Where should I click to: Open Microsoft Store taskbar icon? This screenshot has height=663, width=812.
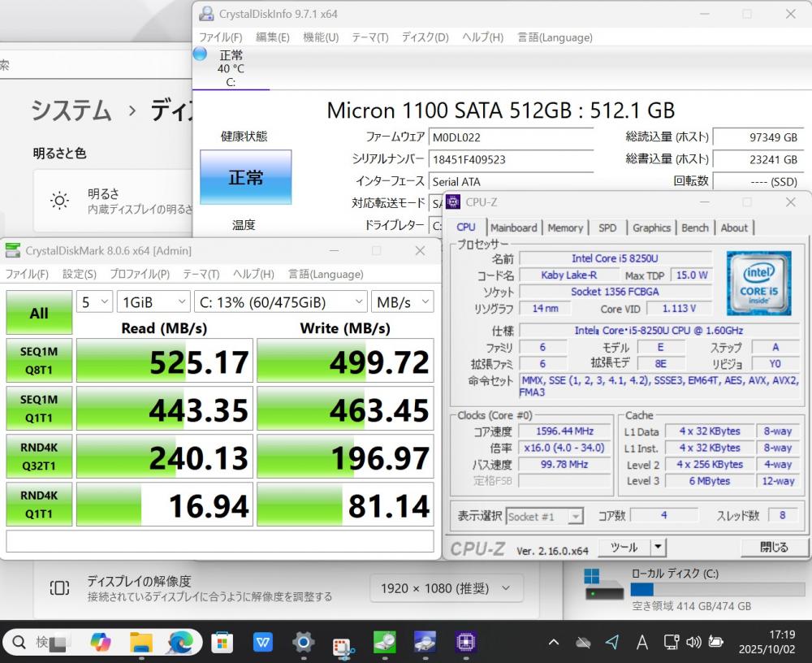[x=222, y=643]
